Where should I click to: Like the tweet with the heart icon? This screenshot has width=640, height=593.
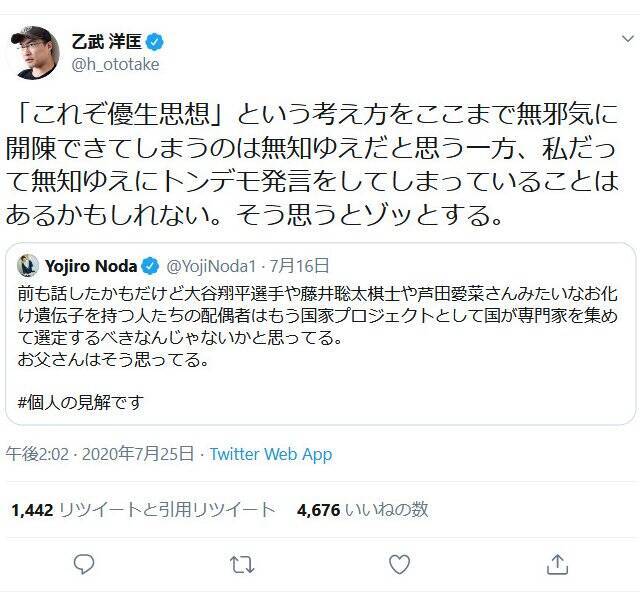pos(399,564)
